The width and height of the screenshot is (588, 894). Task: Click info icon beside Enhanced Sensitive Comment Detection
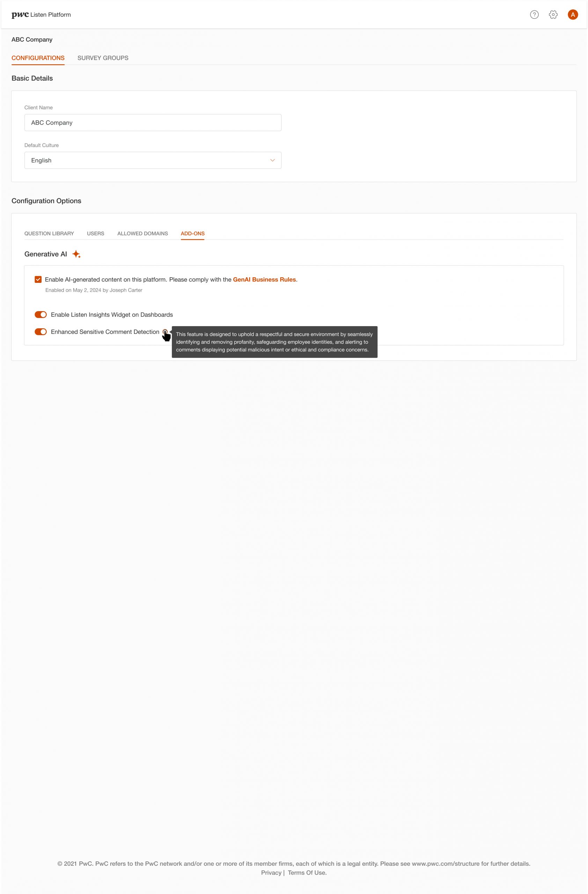point(165,332)
